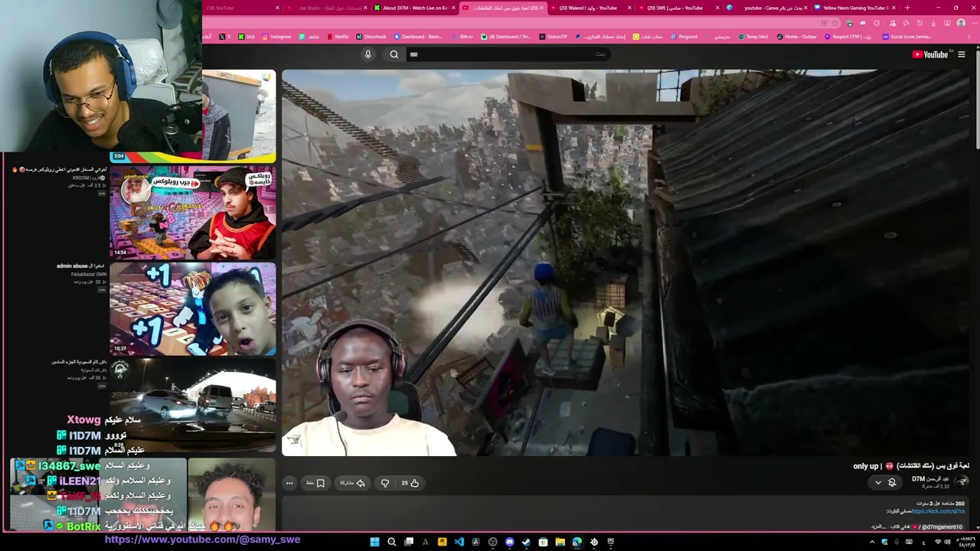Play the 14:54 Roblox recommended video thumbnail
The height and width of the screenshot is (551, 980).
[x=192, y=212]
